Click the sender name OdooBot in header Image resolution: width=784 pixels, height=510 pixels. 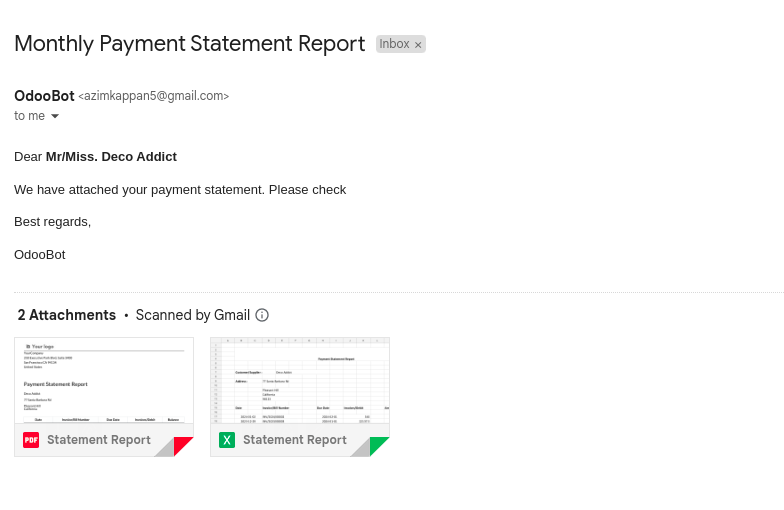(x=44, y=96)
